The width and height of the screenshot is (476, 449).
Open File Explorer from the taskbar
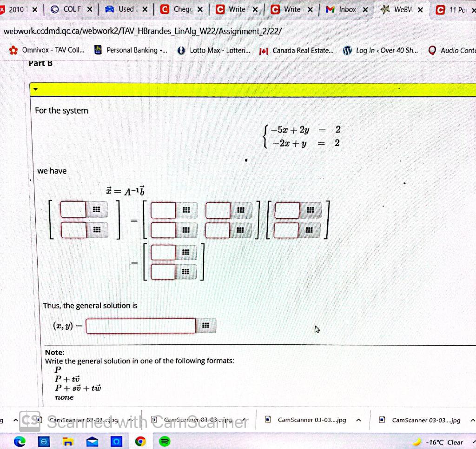pos(68,442)
